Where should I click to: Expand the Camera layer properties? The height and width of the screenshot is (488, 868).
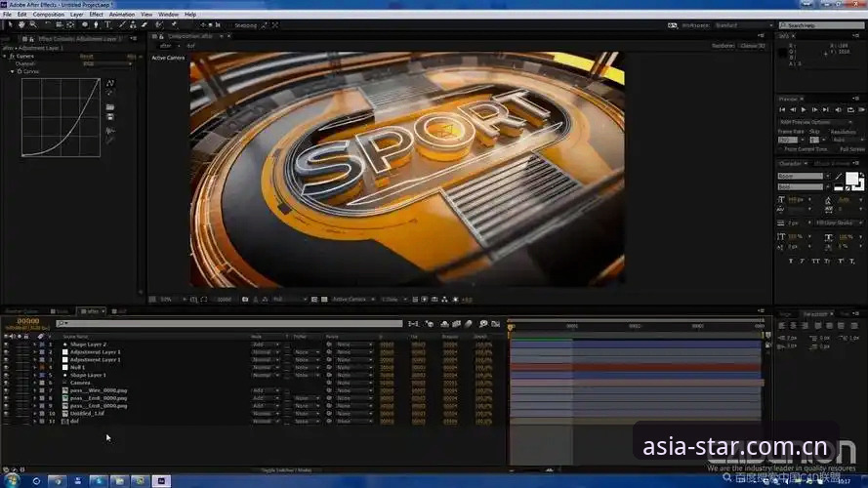(34, 383)
